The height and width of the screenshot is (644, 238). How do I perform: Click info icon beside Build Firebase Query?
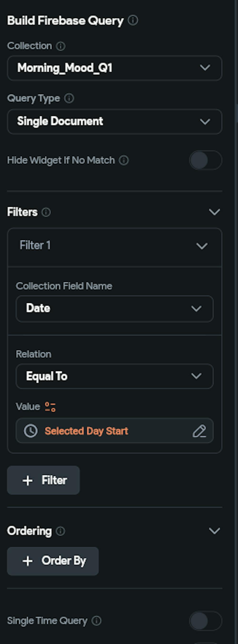(133, 20)
